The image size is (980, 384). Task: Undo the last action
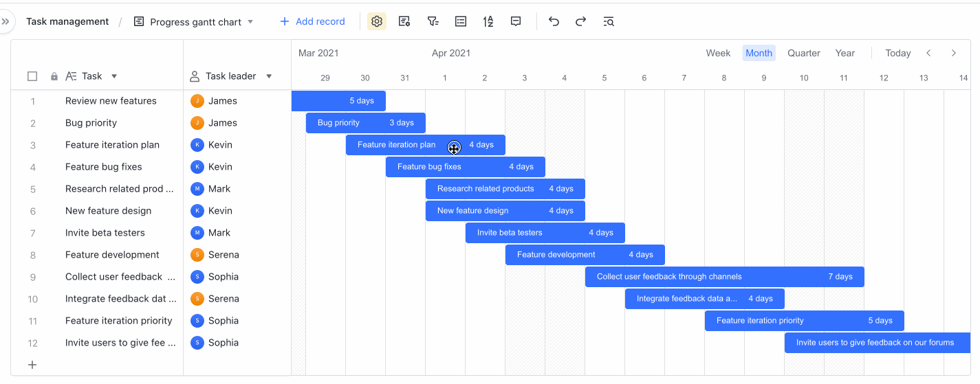554,21
